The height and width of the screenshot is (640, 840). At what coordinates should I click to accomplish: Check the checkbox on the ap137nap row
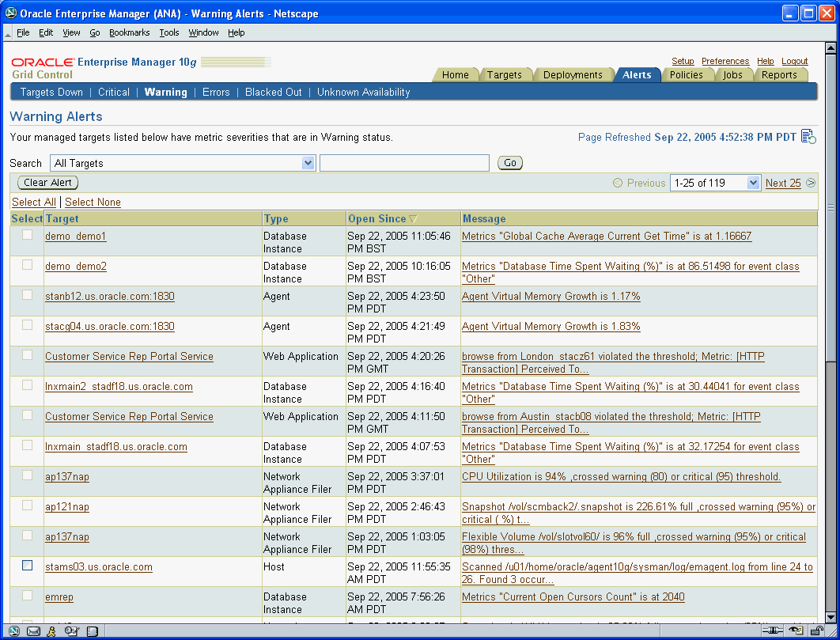26,475
